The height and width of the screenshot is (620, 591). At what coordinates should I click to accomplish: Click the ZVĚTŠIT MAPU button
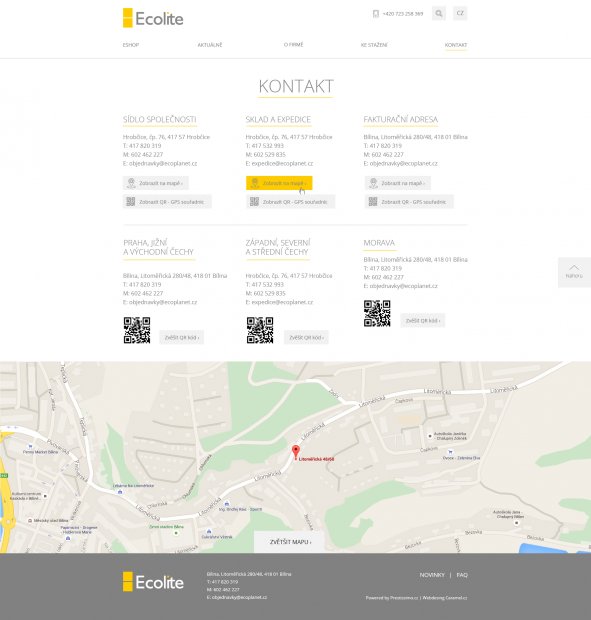coord(290,542)
